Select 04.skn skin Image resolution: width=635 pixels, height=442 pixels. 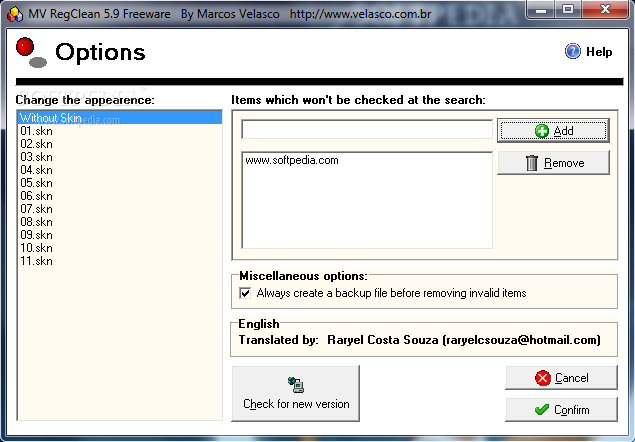pyautogui.click(x=120, y=170)
